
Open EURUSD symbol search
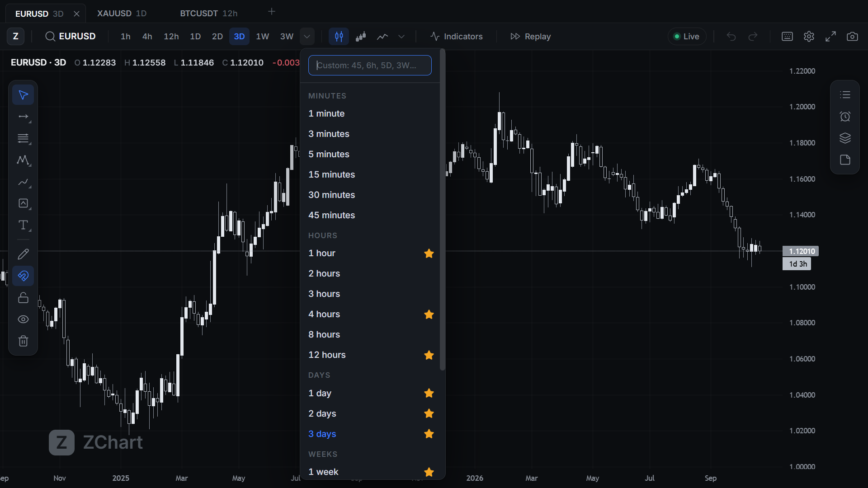[x=71, y=36]
